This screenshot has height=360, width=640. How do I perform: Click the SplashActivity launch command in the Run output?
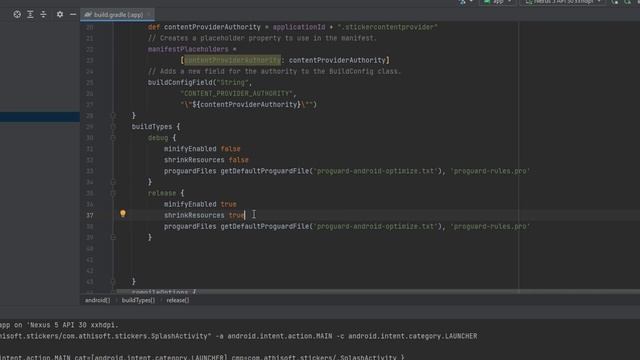pos(238,336)
